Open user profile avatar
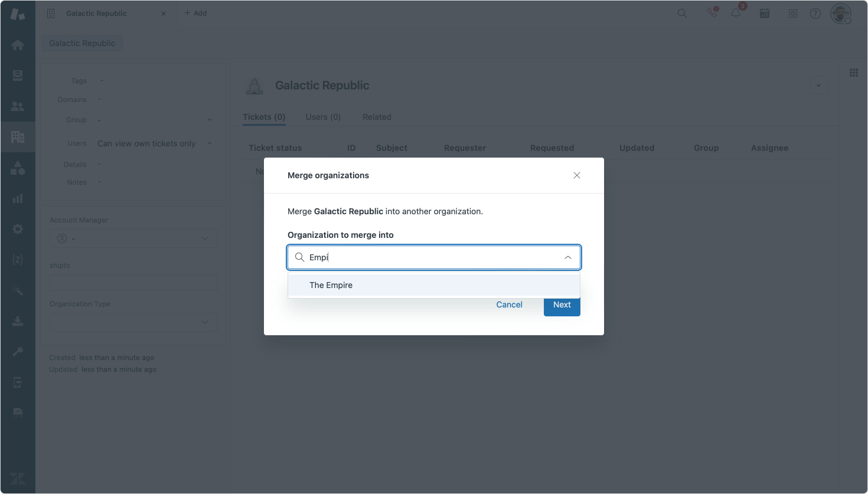The width and height of the screenshot is (868, 494). [841, 13]
